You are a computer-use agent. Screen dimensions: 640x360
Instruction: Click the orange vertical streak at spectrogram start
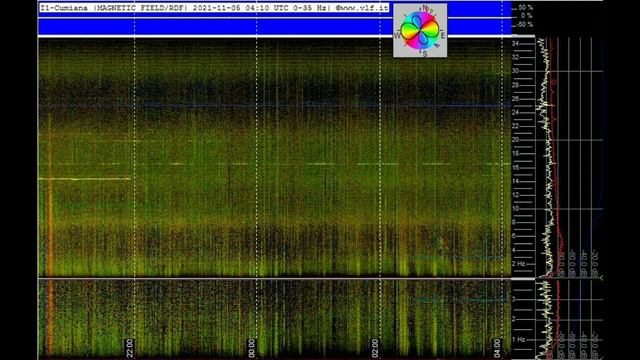(x=49, y=235)
